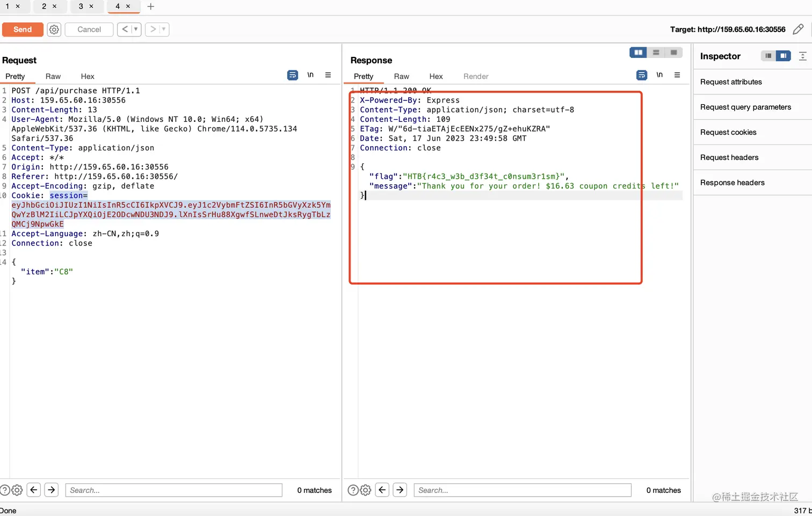Click the Cancel button
The width and height of the screenshot is (812, 516).
(x=89, y=30)
